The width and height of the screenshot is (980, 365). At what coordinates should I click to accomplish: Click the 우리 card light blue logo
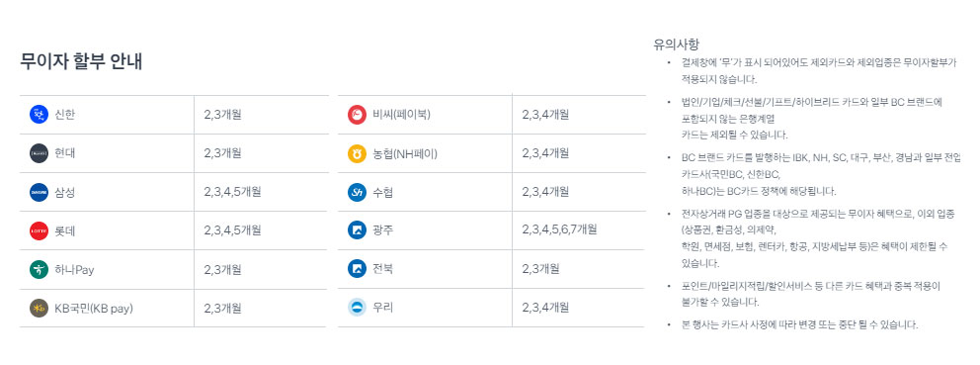tap(357, 308)
